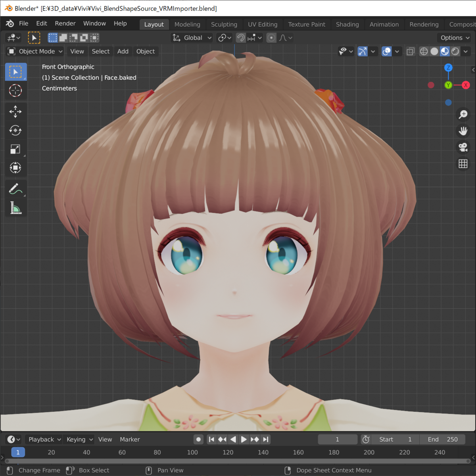The width and height of the screenshot is (476, 476).
Task: Set selection mode to subtract
Action: click(x=73, y=38)
